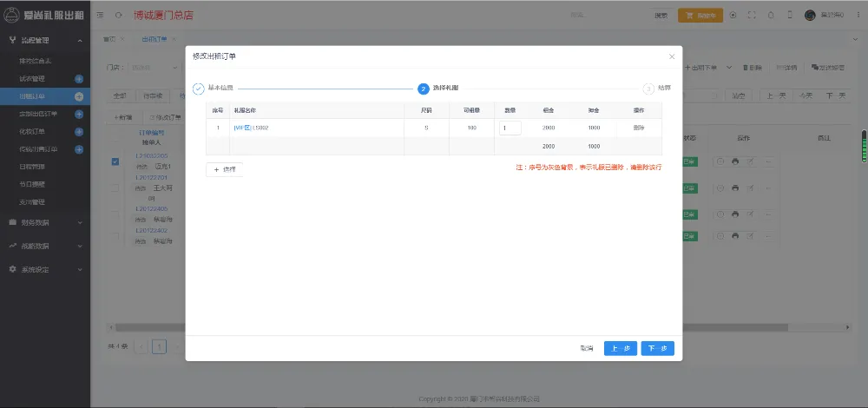
Task: Click the mobile phone icon in the header
Action: click(789, 15)
